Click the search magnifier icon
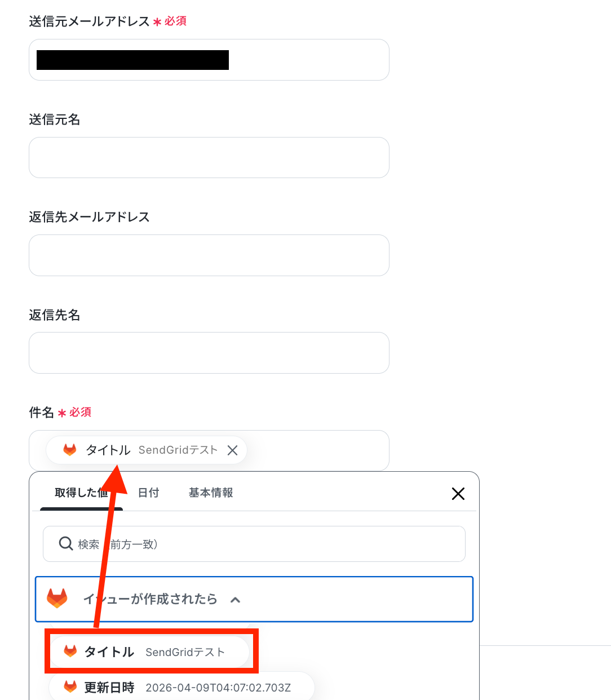The height and width of the screenshot is (700, 611). point(66,543)
